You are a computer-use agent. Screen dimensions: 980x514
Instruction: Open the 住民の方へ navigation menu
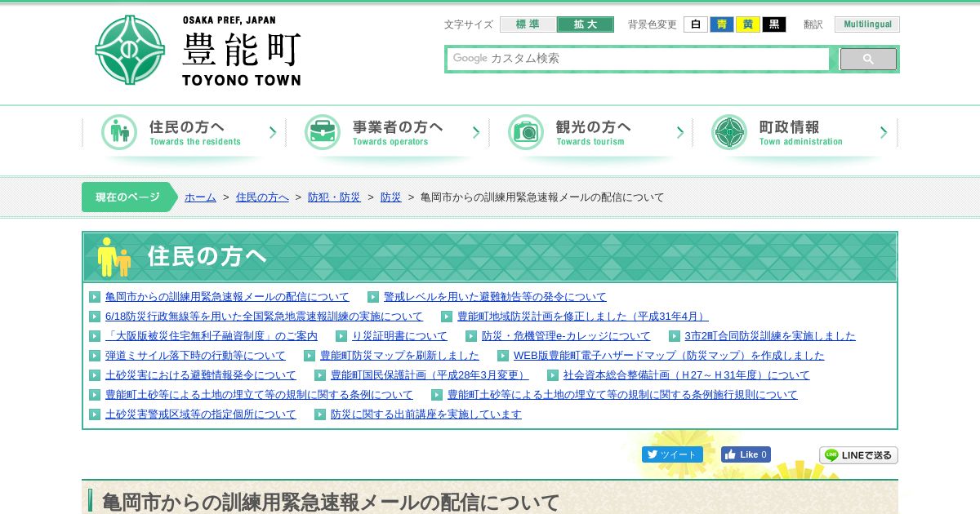pos(185,133)
